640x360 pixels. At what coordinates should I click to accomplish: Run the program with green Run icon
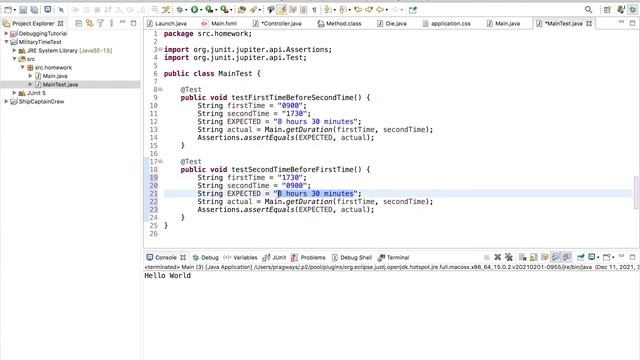[x=195, y=10]
